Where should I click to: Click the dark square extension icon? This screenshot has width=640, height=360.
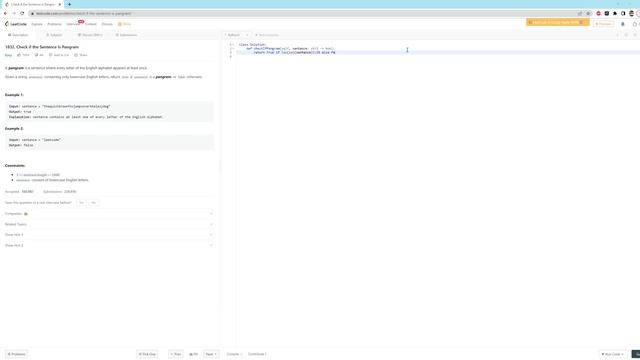(x=607, y=13)
